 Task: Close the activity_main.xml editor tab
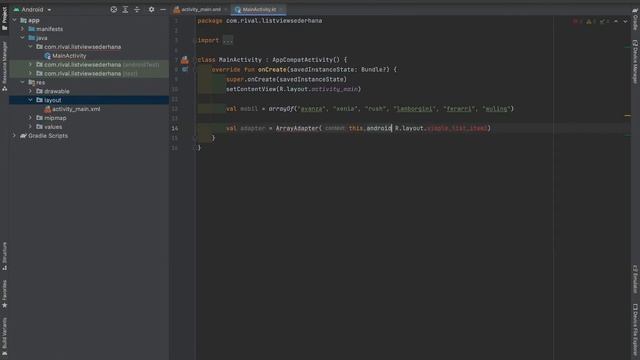coord(225,9)
